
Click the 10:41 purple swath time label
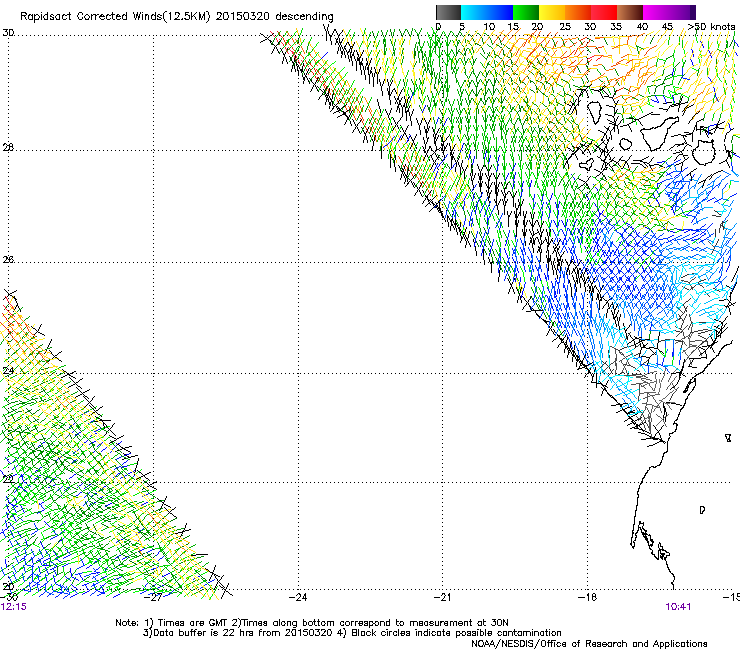point(678,607)
